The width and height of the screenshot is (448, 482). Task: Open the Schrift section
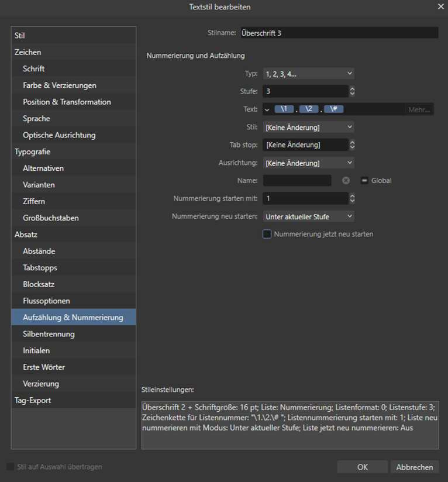(x=74, y=68)
